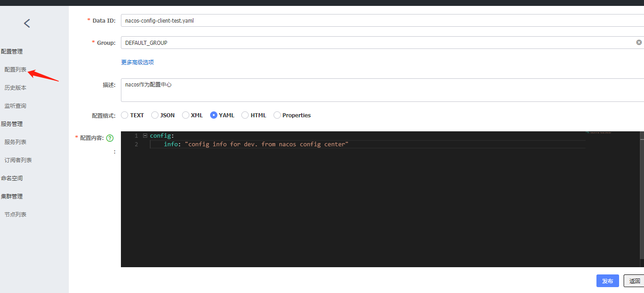Viewport: 644px width, 293px height.
Task: Select JSON format radio button
Action: [x=155, y=115]
